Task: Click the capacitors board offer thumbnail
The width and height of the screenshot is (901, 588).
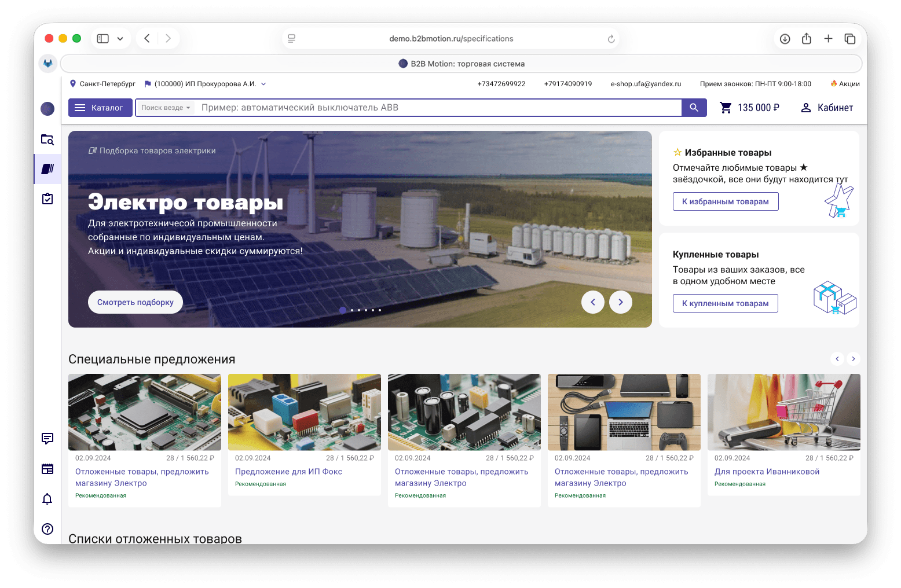Action: point(464,412)
